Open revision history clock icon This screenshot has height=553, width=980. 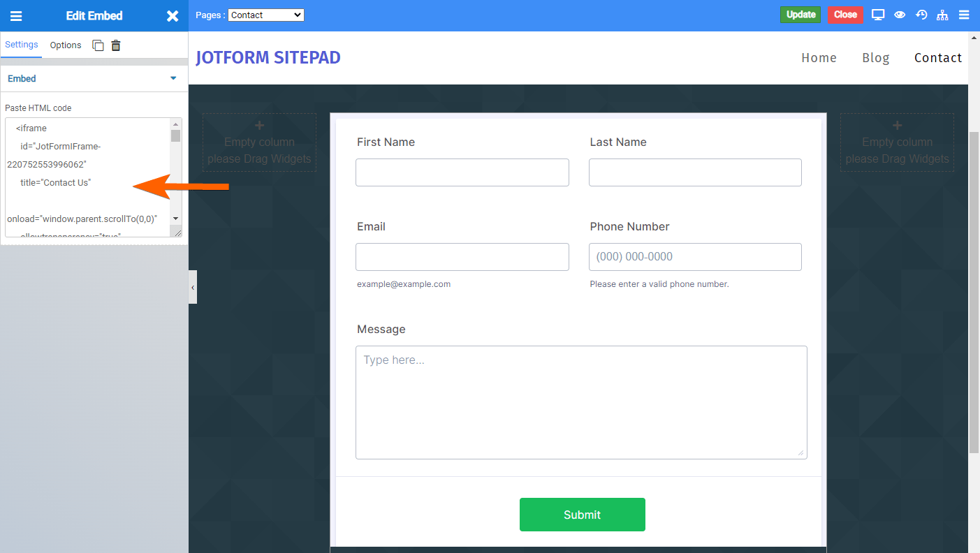pyautogui.click(x=921, y=15)
